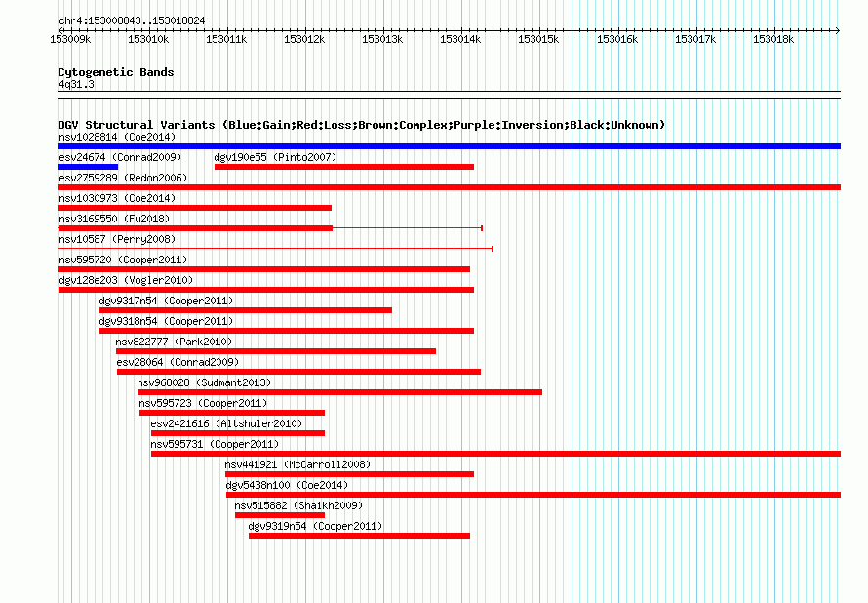Click the nsv3169550 thick red bar

[x=195, y=228]
